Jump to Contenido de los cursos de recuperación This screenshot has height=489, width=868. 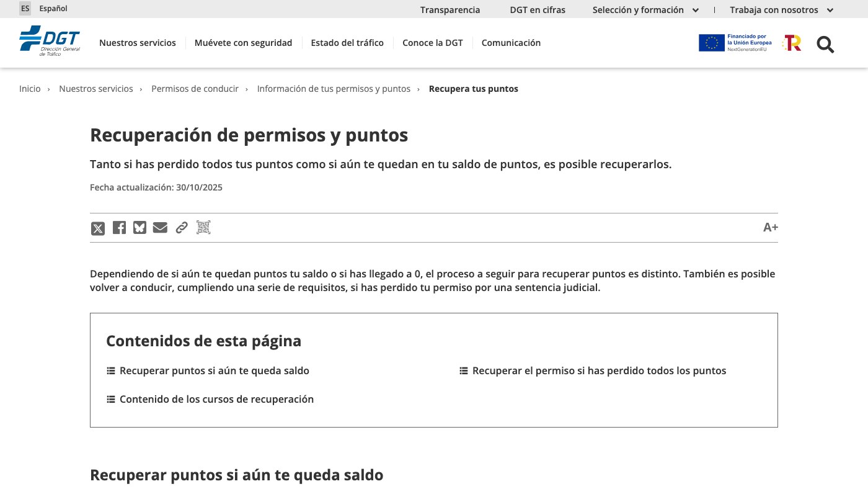click(x=210, y=399)
